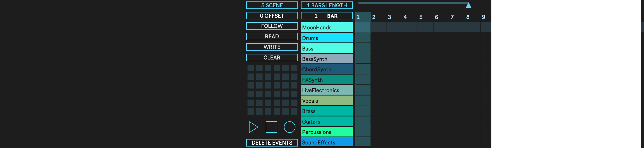The image size is (644, 148).
Task: Adjust the 0 OFFSET field
Action: click(x=272, y=16)
